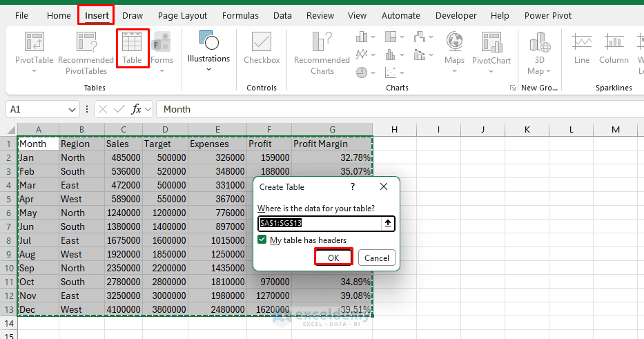Click the formula bar showing Month
Screen dimensions: 644x339
click(x=400, y=109)
